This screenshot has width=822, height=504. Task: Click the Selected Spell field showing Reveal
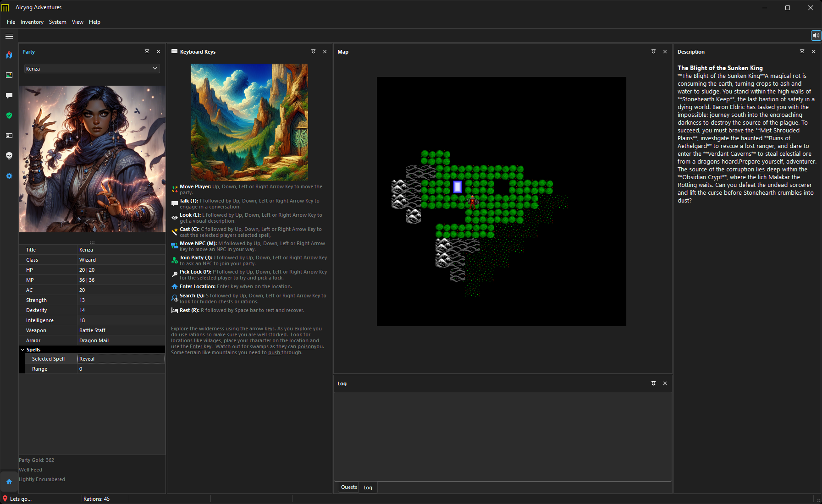(121, 358)
